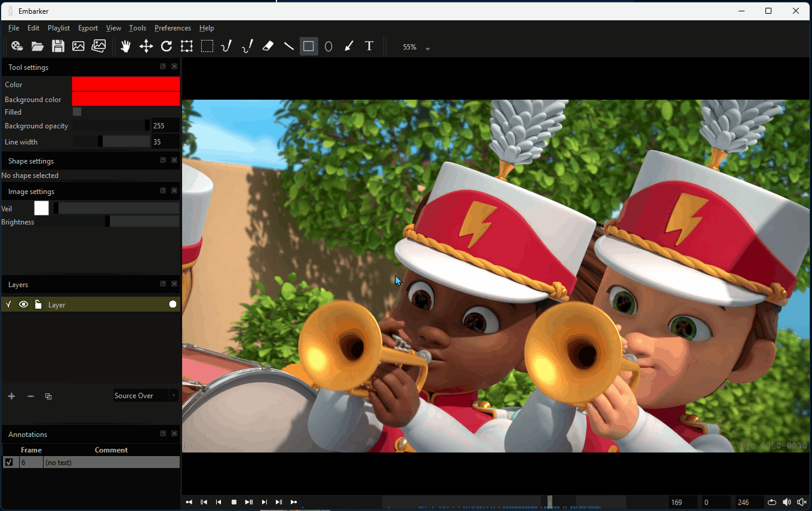Image resolution: width=812 pixels, height=511 pixels.
Task: Click the Save floppy disk icon
Action: pyautogui.click(x=58, y=47)
